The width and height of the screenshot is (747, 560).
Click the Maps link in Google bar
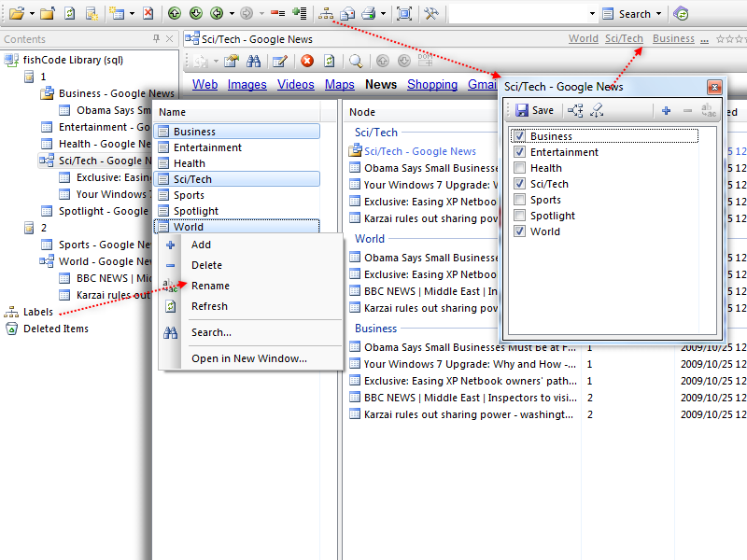coord(340,85)
